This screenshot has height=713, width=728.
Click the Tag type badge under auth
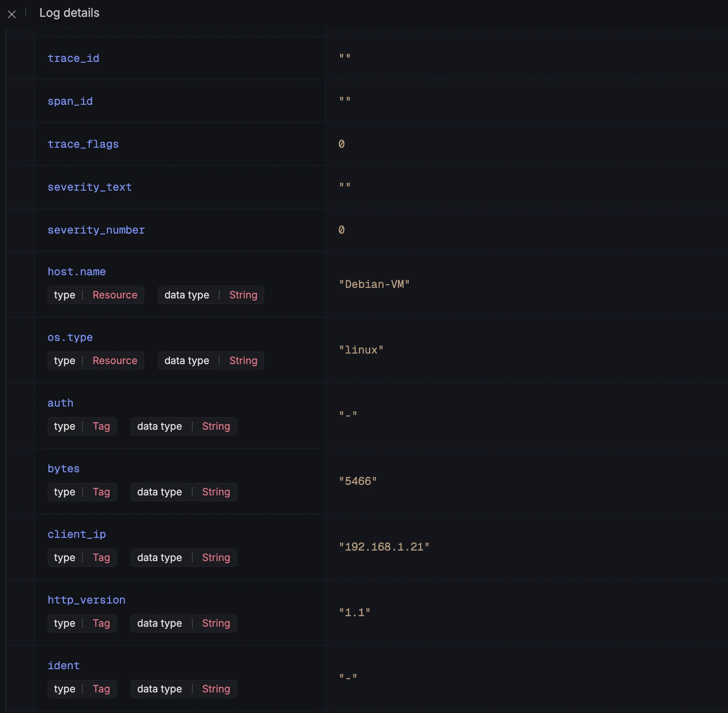(82, 426)
